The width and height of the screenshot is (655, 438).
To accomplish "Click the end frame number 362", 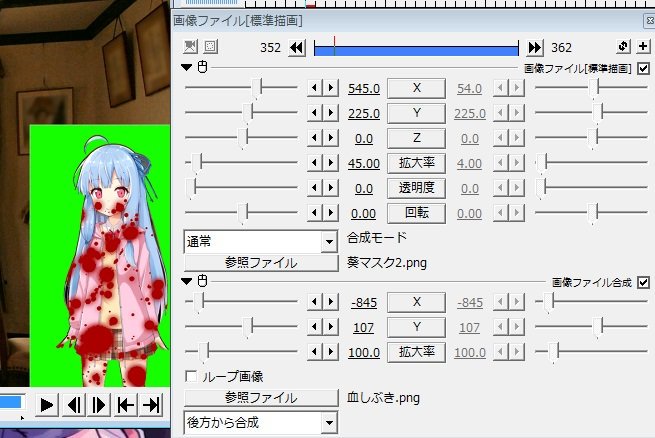I will point(561,48).
